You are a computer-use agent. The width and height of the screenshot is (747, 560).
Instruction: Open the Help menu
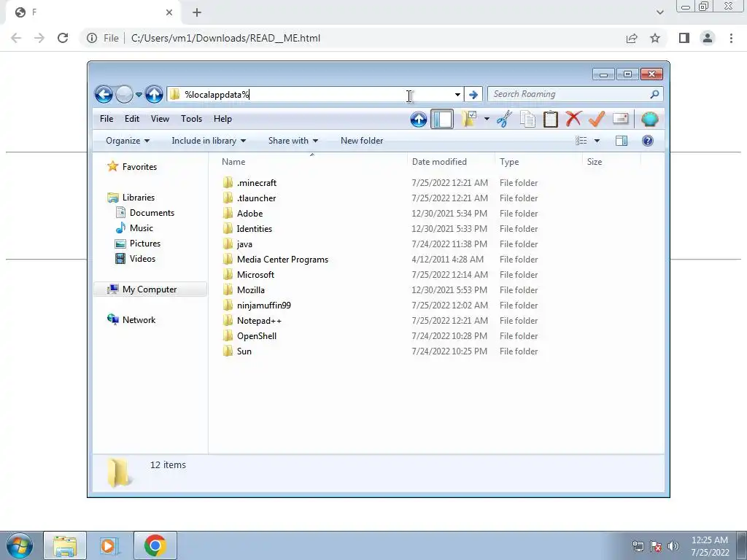(222, 119)
